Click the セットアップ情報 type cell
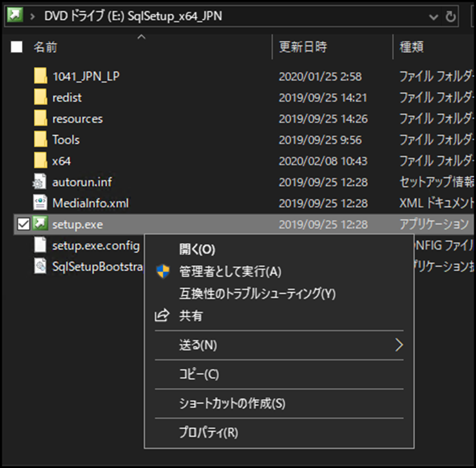 [437, 182]
